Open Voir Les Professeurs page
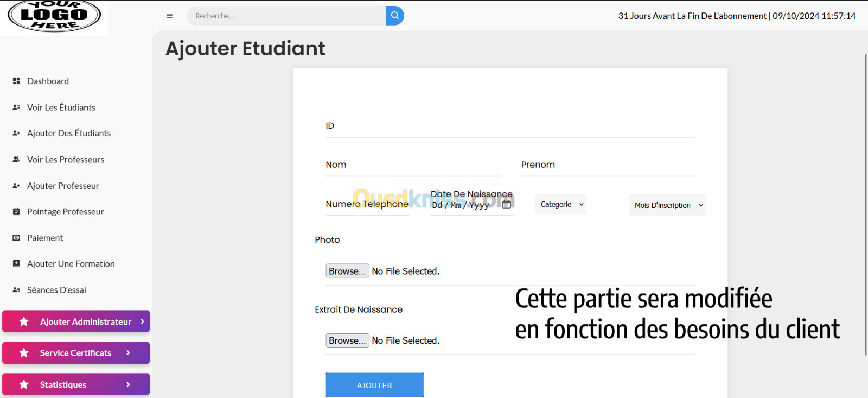The height and width of the screenshot is (398, 868). (66, 160)
